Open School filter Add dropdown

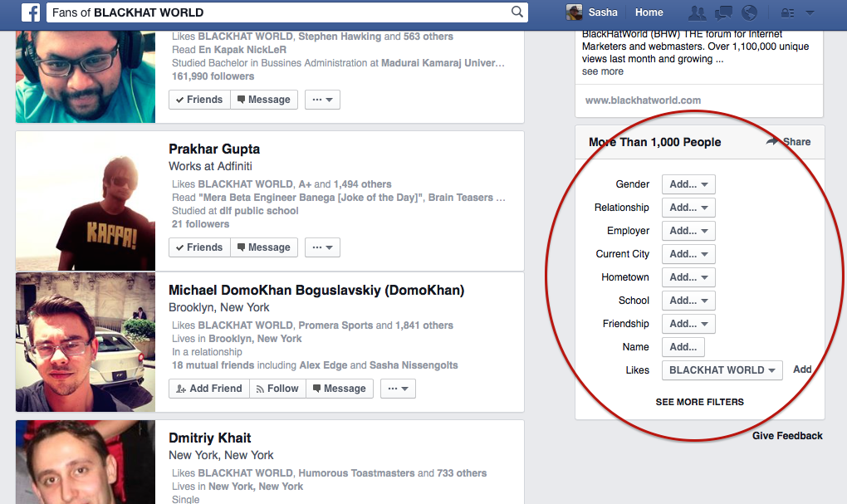(x=688, y=301)
